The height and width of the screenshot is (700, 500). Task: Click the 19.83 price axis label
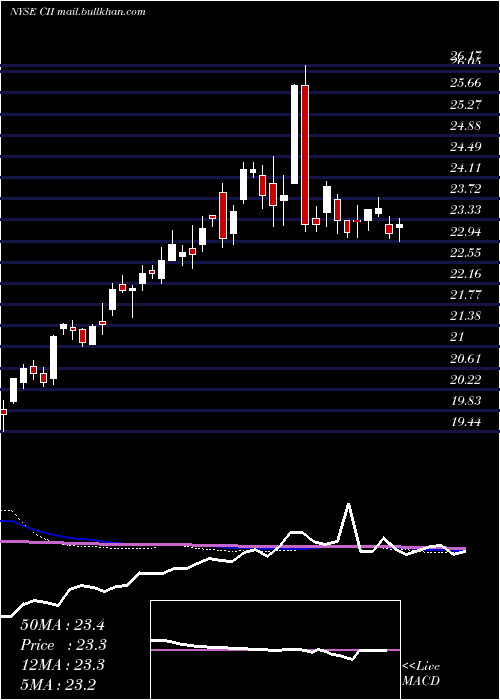tap(466, 400)
